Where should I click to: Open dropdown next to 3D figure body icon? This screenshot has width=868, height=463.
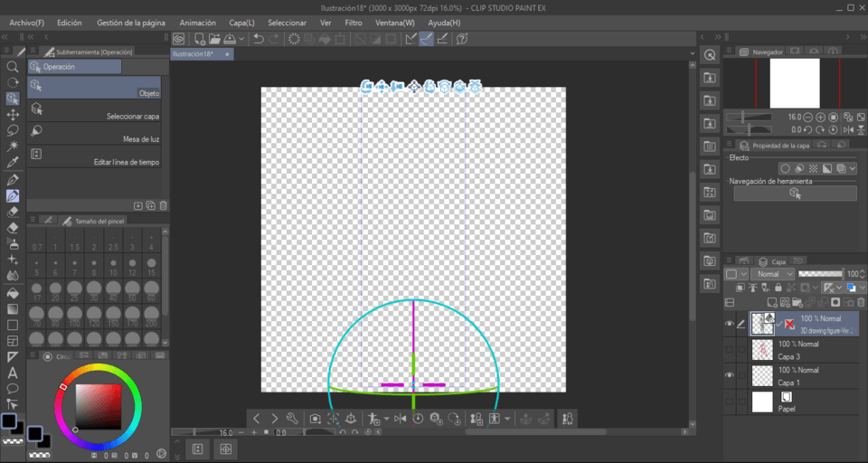[x=386, y=419]
